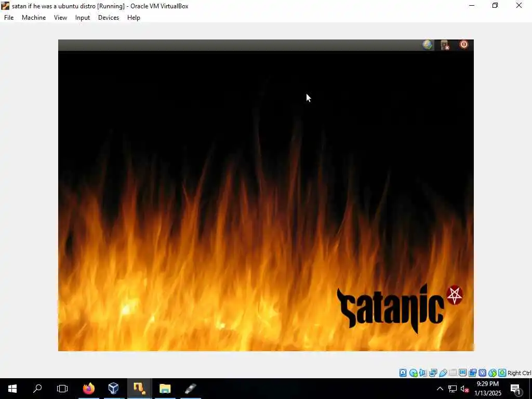Click the audio status indicator icon
Viewport: 532px width, 399px height.
[423, 373]
